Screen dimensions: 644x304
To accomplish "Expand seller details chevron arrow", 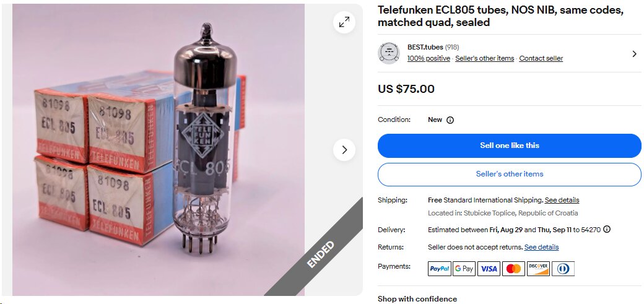I will (635, 53).
